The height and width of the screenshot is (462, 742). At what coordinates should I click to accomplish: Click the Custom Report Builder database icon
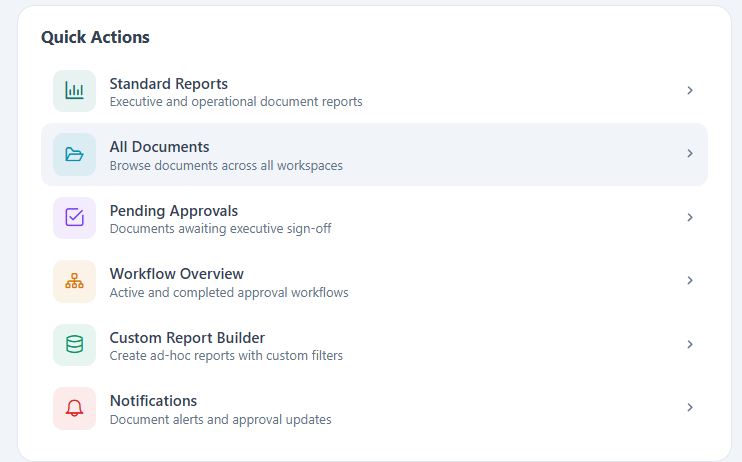74,345
